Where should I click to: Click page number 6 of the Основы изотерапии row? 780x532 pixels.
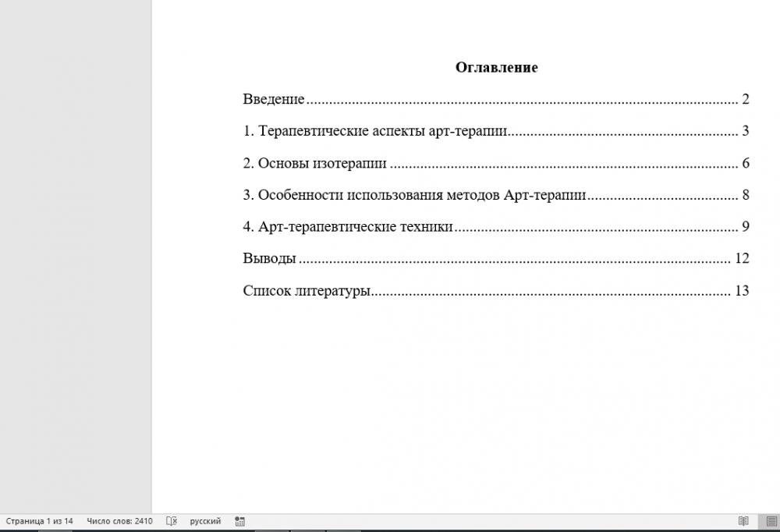745,163
